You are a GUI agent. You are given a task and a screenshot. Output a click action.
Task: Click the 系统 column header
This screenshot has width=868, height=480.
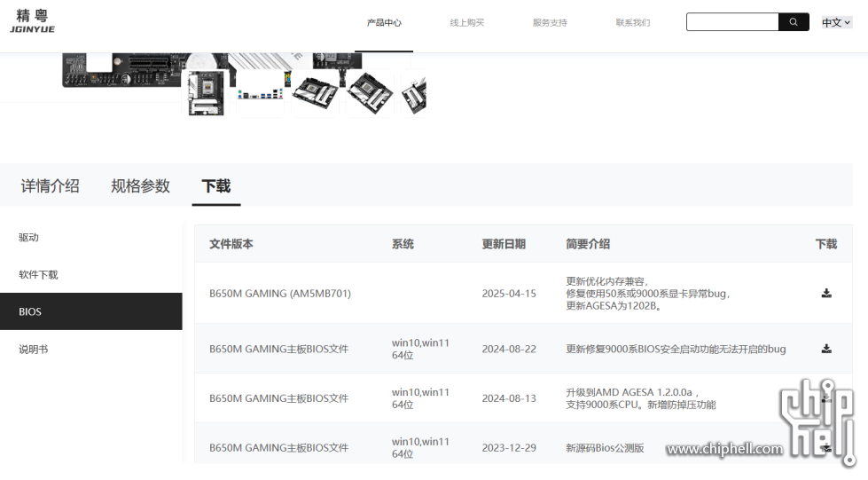[403, 244]
